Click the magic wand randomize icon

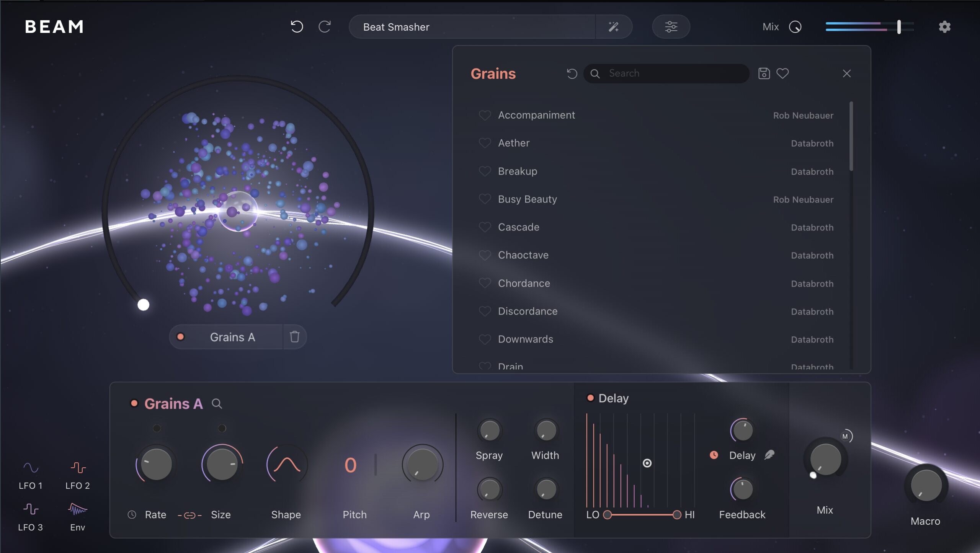[x=614, y=27]
